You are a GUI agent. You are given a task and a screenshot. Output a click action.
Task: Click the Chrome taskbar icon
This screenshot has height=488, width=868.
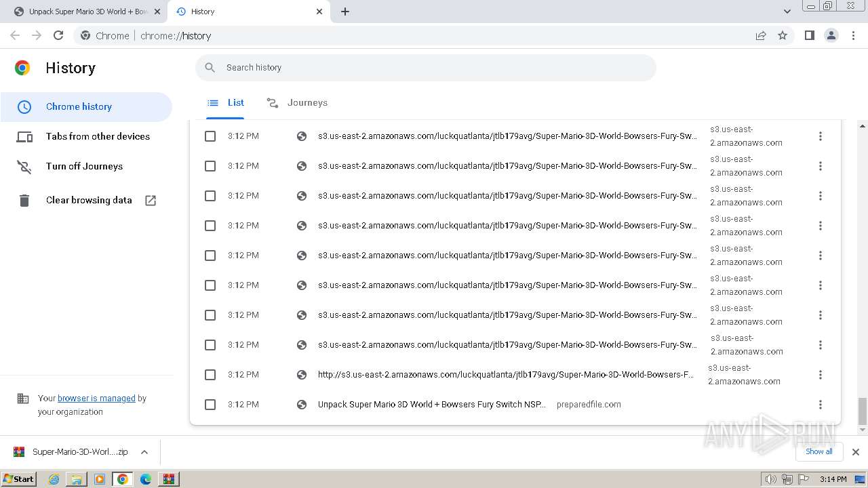click(x=123, y=479)
